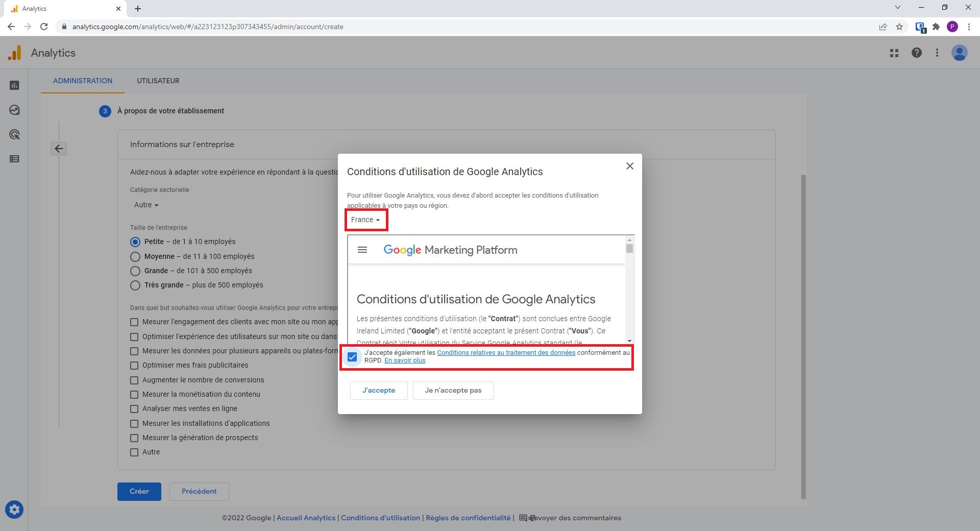The height and width of the screenshot is (531, 980).
Task: Open the Conditions d'utilisation footer link
Action: (x=381, y=518)
